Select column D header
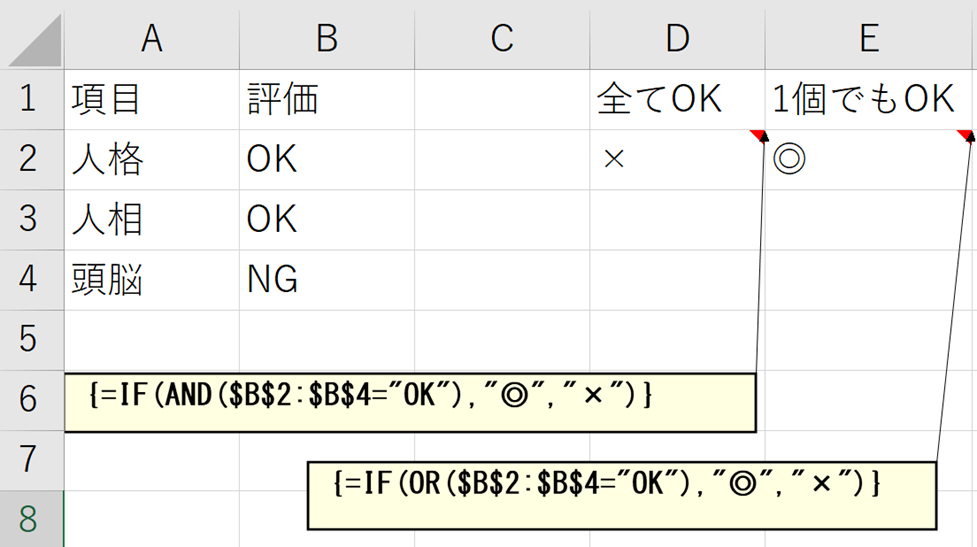977x547 pixels. [x=677, y=37]
